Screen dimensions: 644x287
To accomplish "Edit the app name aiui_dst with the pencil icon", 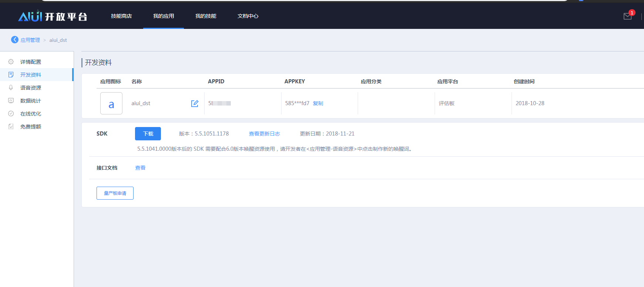I will point(195,103).
